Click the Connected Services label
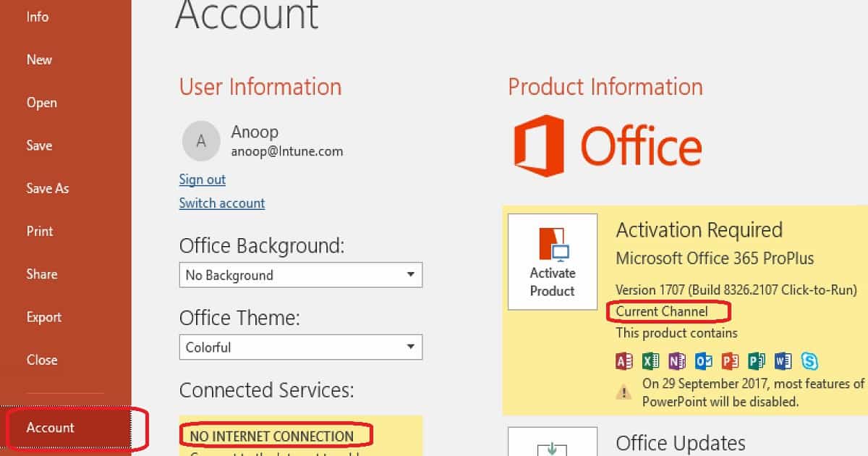 (x=267, y=391)
